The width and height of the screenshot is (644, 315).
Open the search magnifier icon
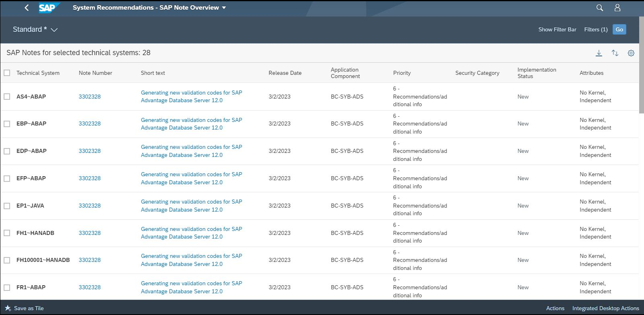coord(599,8)
